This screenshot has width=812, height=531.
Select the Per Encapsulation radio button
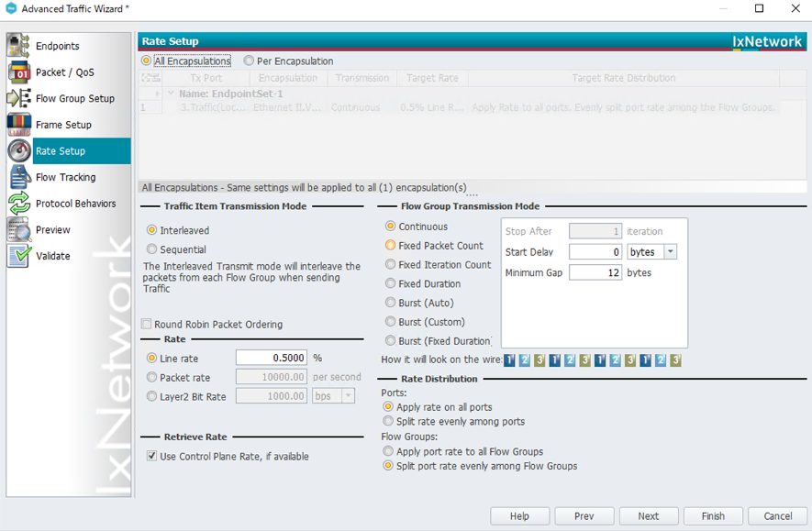(250, 61)
